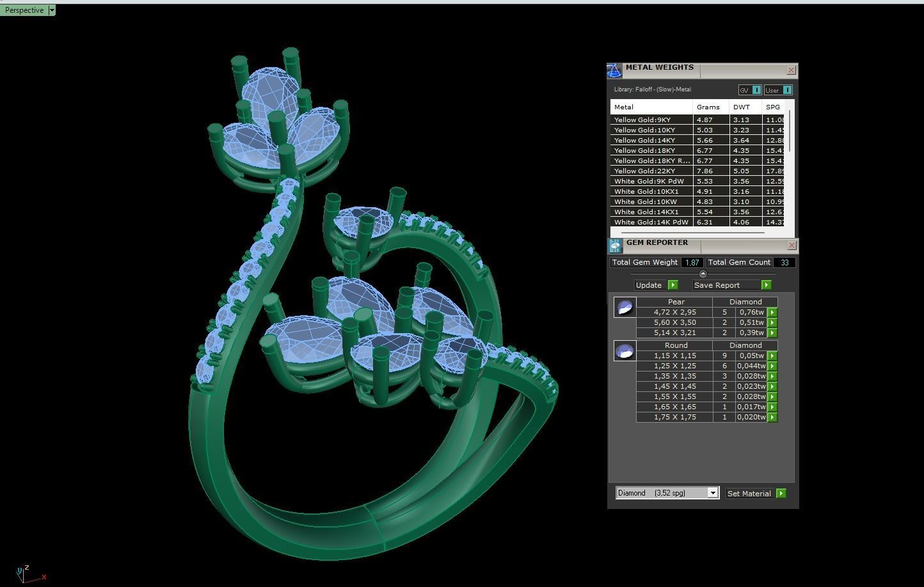Toggle the GV library switch
Image resolution: width=924 pixels, height=587 pixels.
pyautogui.click(x=750, y=90)
